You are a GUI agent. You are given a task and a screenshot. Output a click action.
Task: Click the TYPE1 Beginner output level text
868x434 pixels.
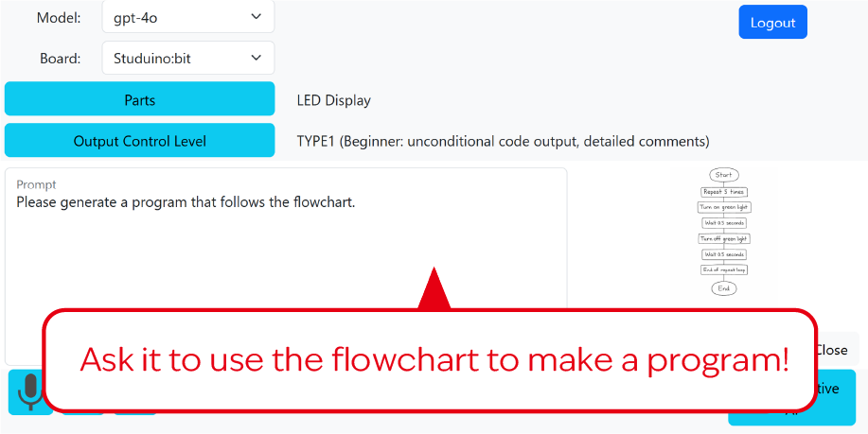pos(504,142)
